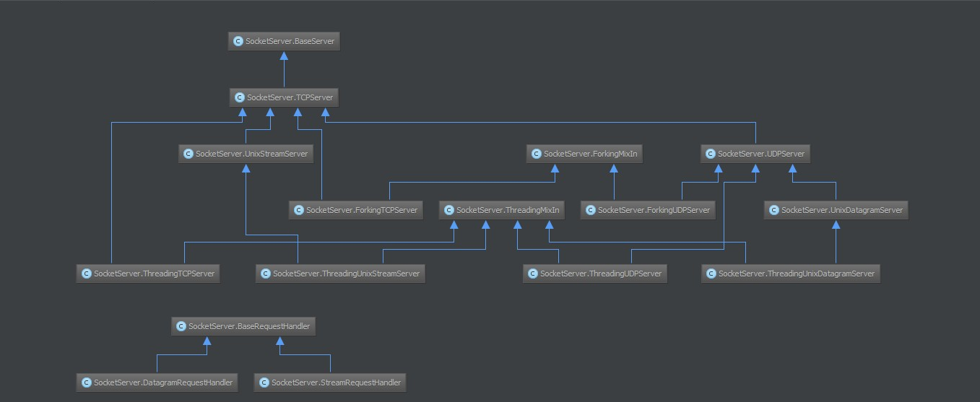
Task: Select the SocketServer.UnixDatagramServer node
Action: pyautogui.click(x=836, y=210)
